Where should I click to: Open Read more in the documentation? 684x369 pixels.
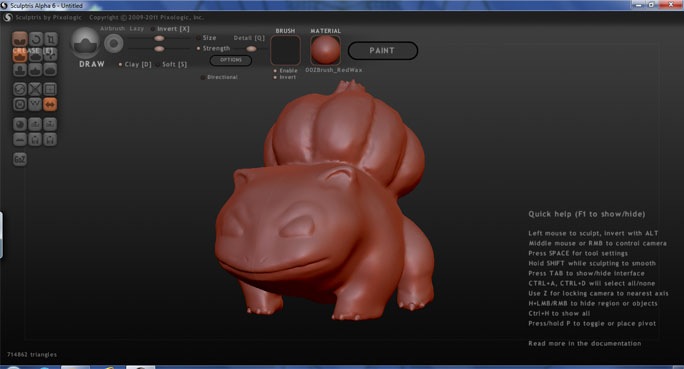click(x=585, y=344)
